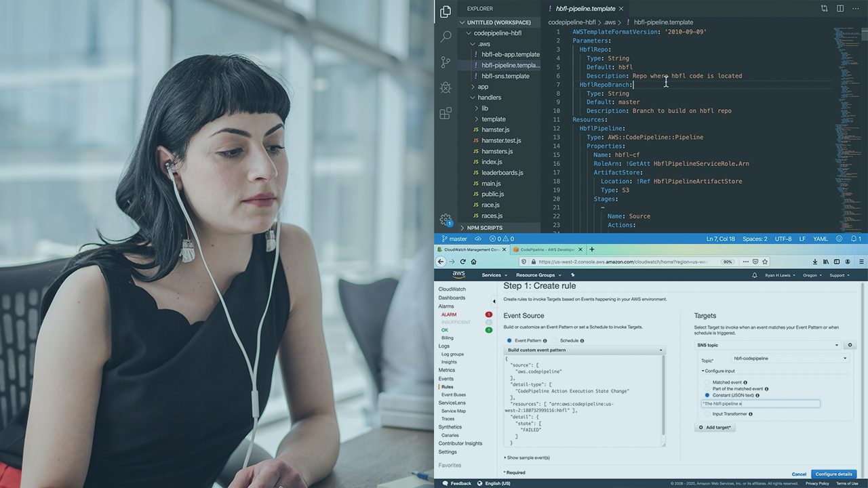Click the Constant JSON text input field
This screenshot has width=868, height=488.
760,403
